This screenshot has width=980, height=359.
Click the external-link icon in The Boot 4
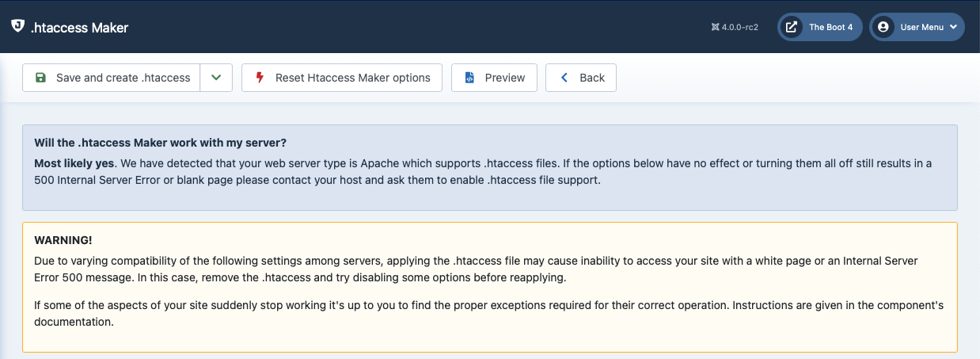click(x=791, y=27)
